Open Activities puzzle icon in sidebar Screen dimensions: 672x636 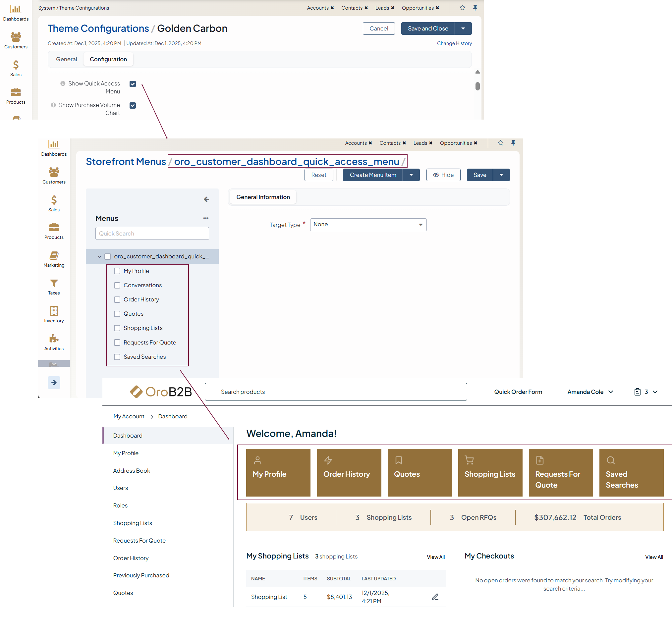[54, 339]
